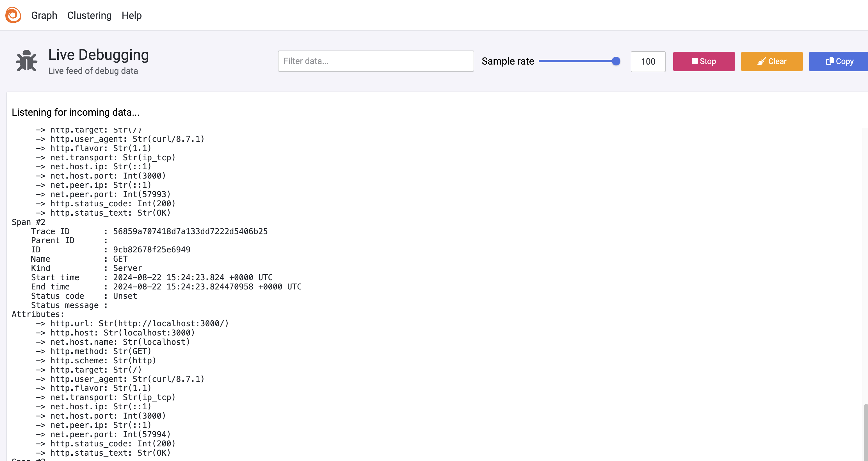Click the 'Listening for incoming data...' text
The width and height of the screenshot is (868, 461).
click(x=76, y=112)
